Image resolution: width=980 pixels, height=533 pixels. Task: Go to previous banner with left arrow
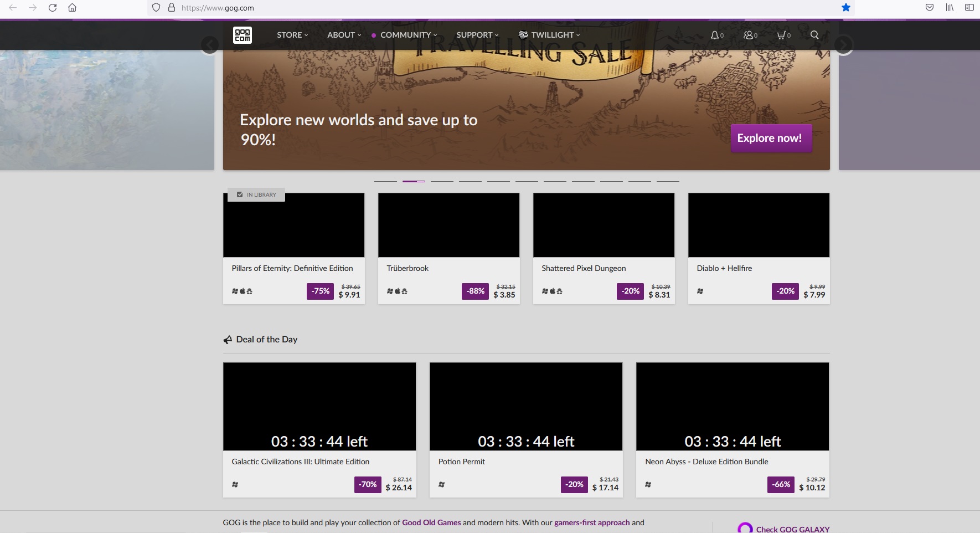(x=210, y=45)
